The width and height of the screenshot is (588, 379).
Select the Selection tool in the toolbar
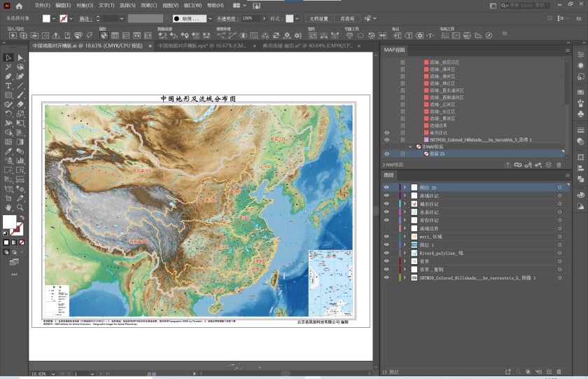[x=8, y=58]
